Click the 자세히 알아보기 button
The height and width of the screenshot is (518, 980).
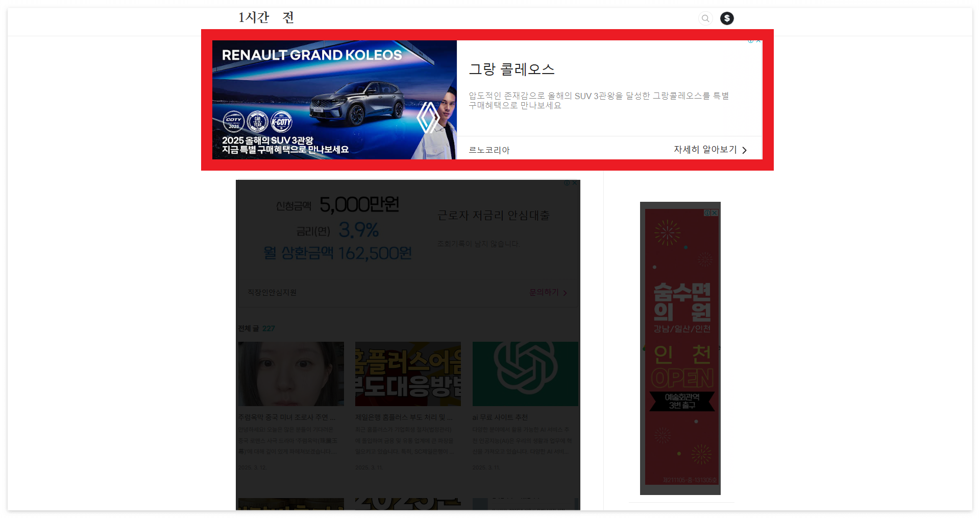710,150
